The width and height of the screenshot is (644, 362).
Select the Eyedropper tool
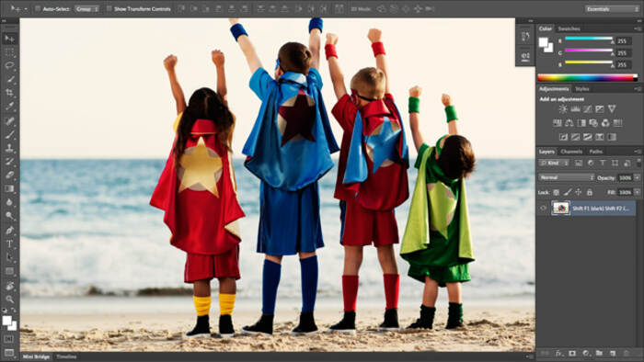click(9, 107)
